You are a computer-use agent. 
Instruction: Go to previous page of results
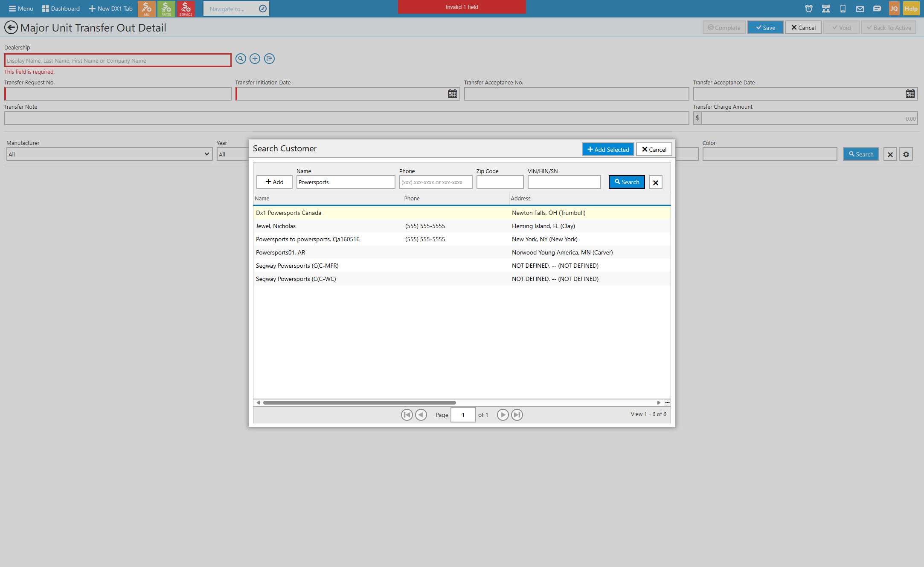pyautogui.click(x=421, y=415)
